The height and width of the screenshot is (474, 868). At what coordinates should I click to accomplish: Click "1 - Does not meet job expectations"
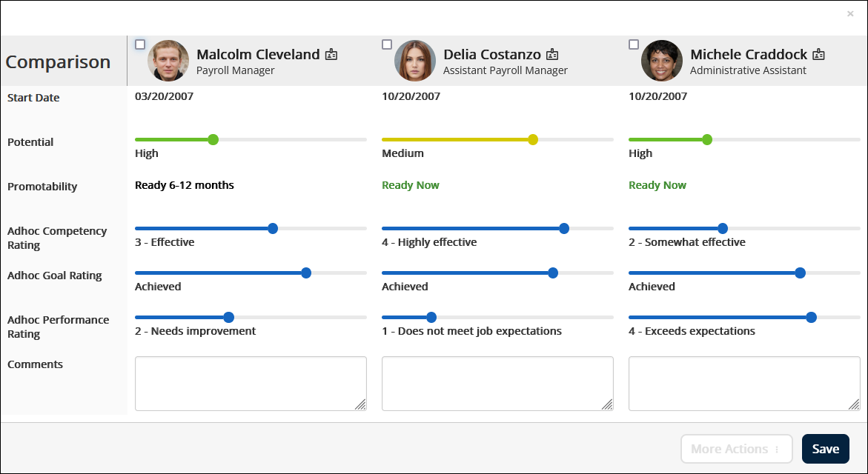tap(471, 331)
